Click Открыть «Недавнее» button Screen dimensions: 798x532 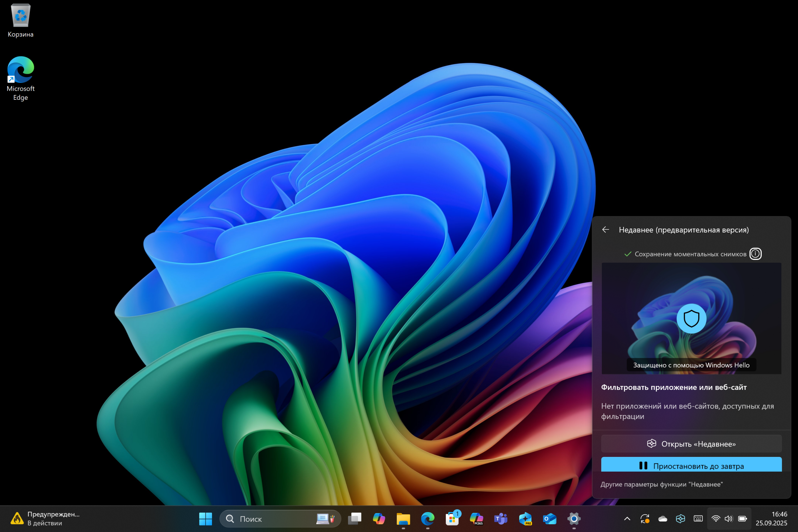click(691, 444)
